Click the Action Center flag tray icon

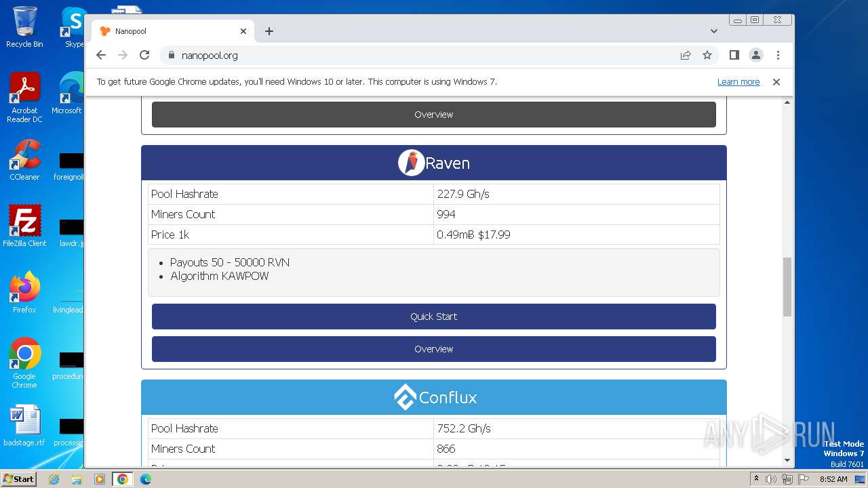802,479
